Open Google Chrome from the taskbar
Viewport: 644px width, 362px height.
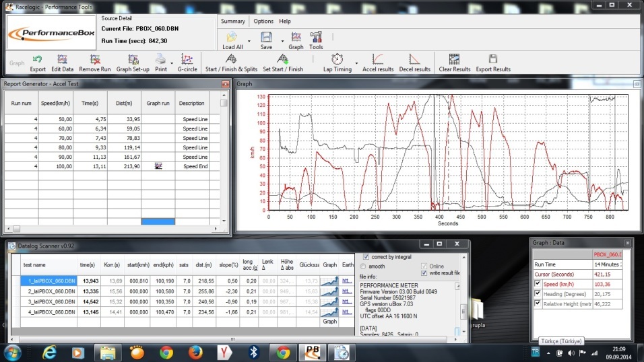coord(166,352)
